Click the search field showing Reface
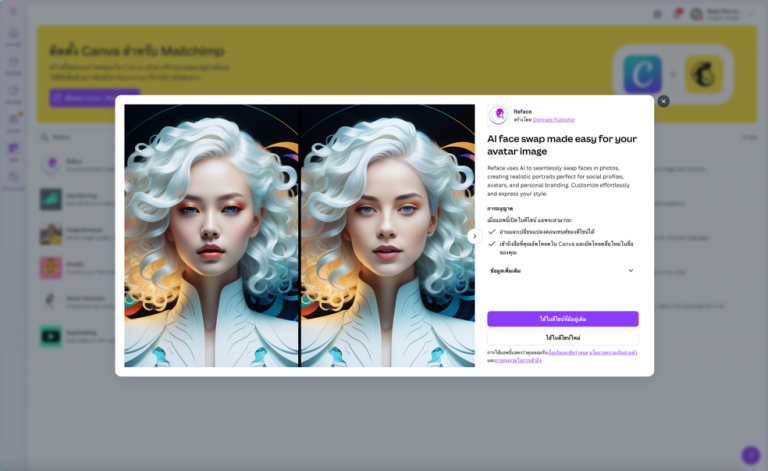Viewport: 768px width, 471px height. (78, 137)
